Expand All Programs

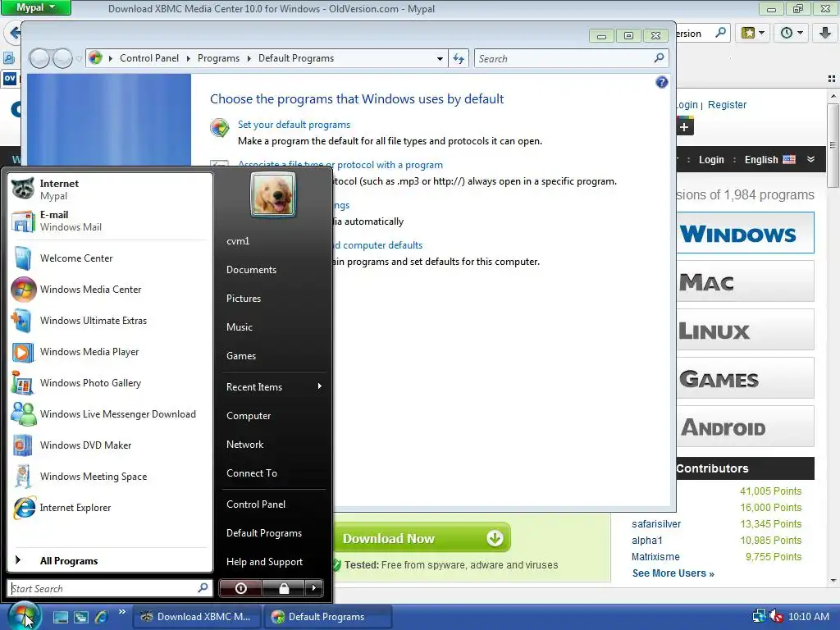click(x=110, y=560)
